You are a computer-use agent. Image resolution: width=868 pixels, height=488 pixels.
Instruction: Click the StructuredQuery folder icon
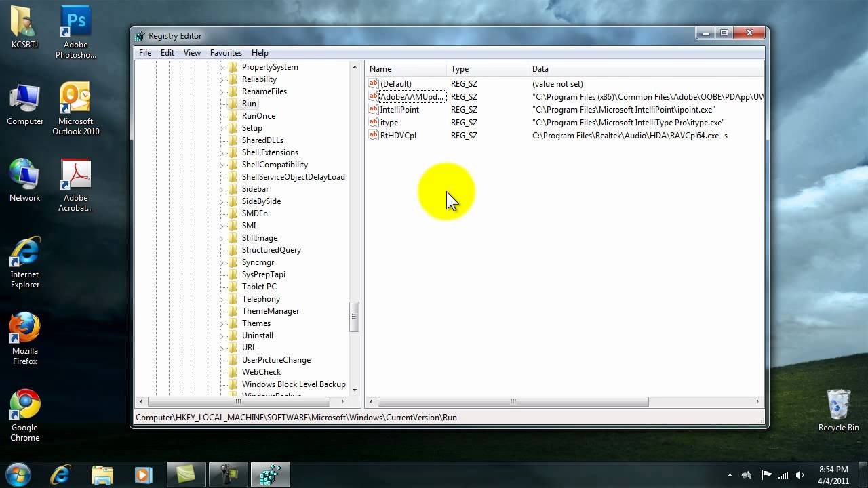233,250
